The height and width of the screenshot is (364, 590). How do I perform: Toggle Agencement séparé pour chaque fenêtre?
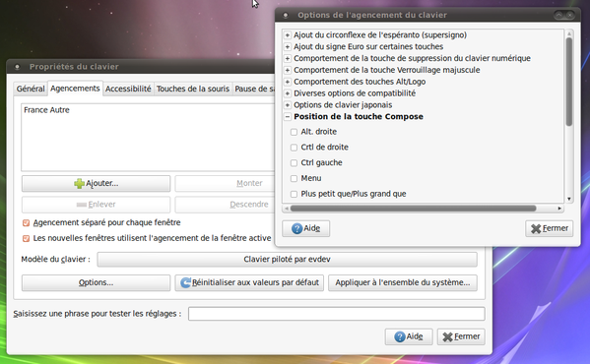(26, 222)
